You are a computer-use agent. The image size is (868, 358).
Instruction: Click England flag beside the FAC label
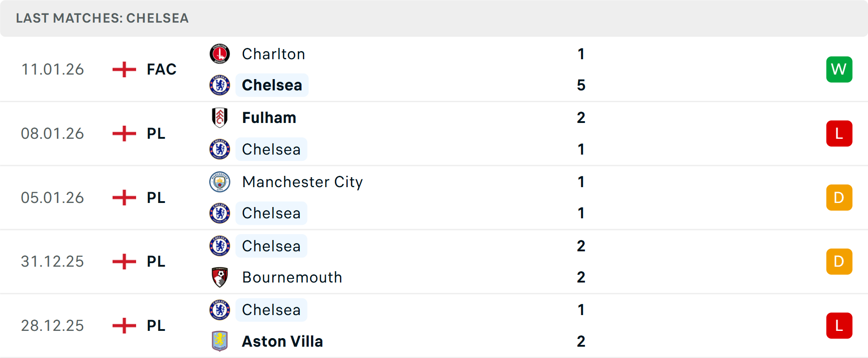click(x=124, y=70)
